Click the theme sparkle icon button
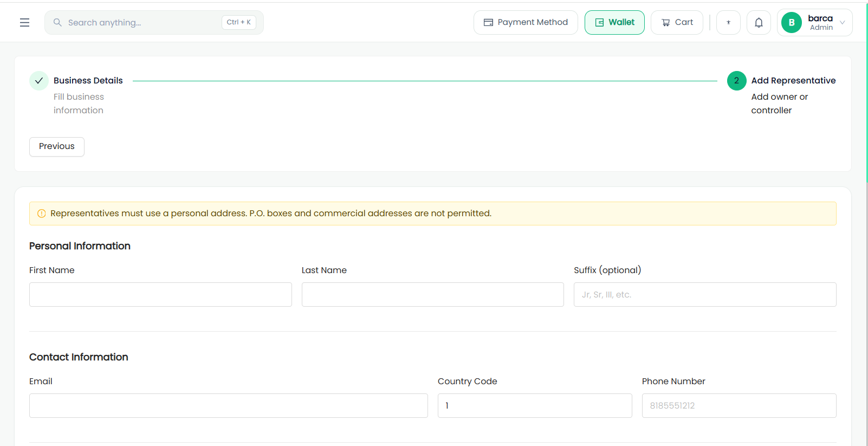Screen dimensions: 868x446 (x=728, y=23)
